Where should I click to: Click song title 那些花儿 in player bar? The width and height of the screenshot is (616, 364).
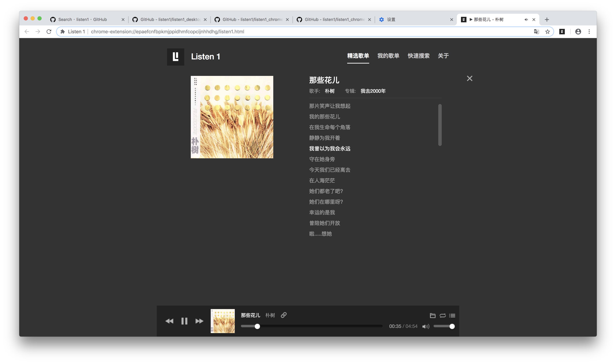click(250, 315)
